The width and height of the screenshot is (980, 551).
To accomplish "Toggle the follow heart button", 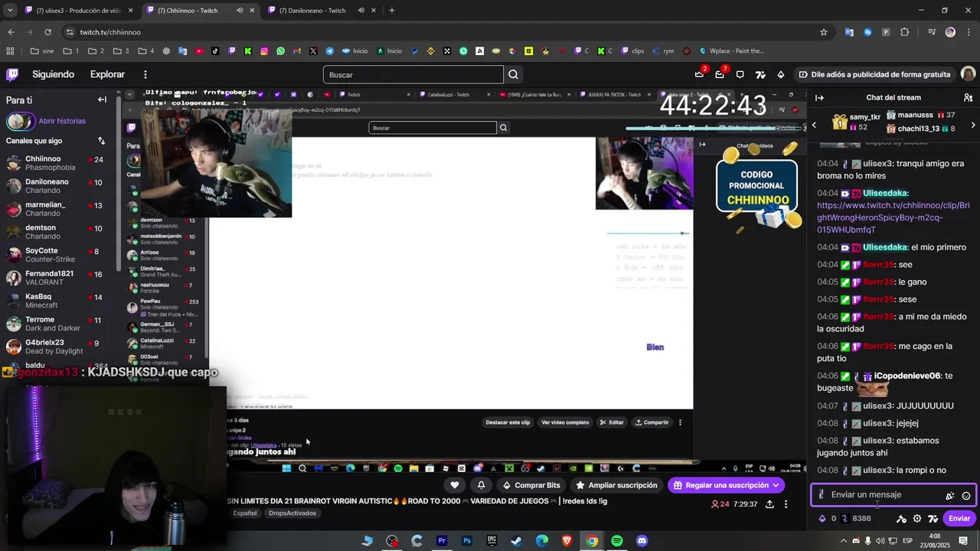I will 455,485.
